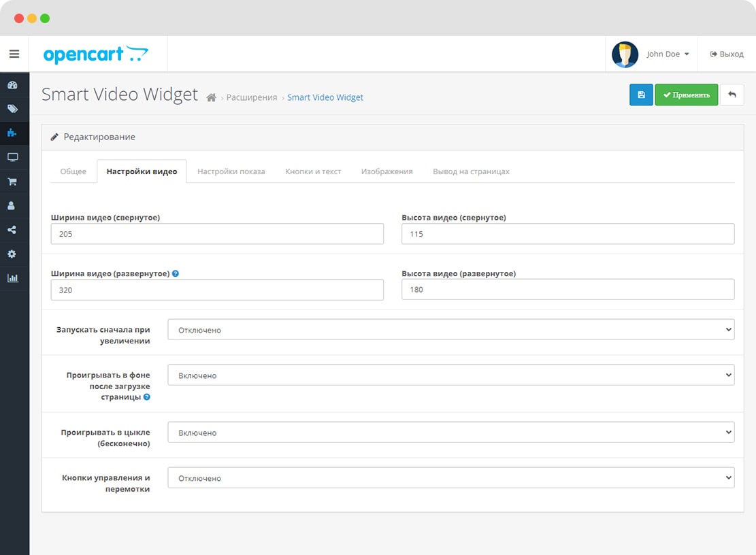Click the Ширина видео (свернутое) field

[x=218, y=234]
